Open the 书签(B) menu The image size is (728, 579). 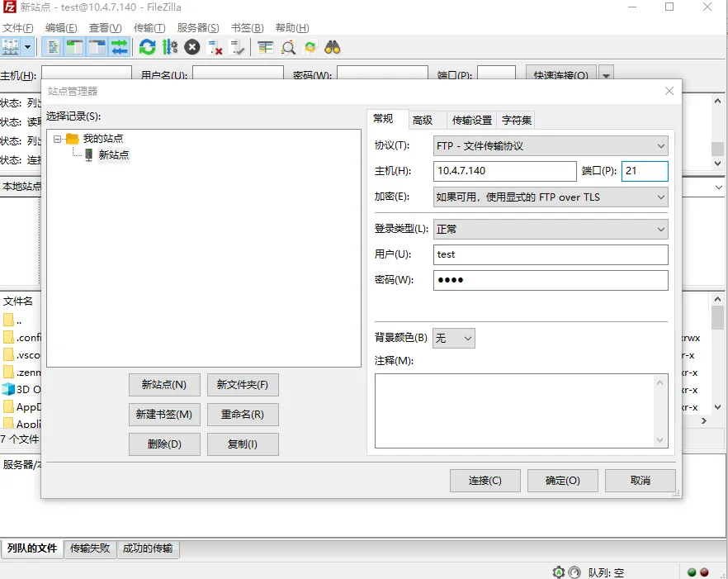click(x=248, y=28)
